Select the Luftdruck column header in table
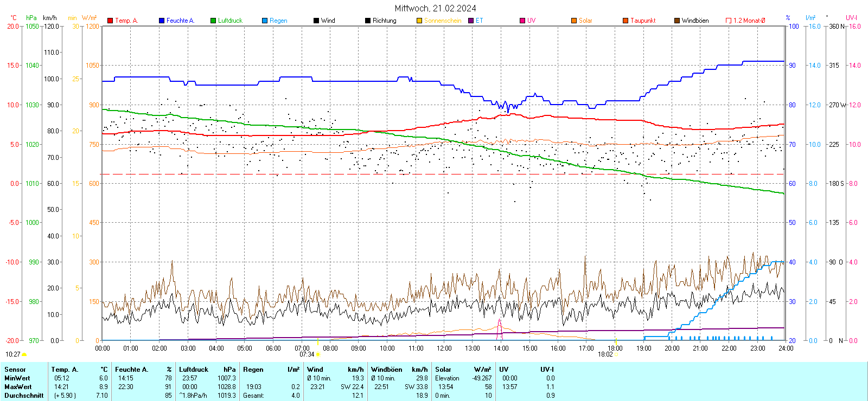 tap(194, 370)
